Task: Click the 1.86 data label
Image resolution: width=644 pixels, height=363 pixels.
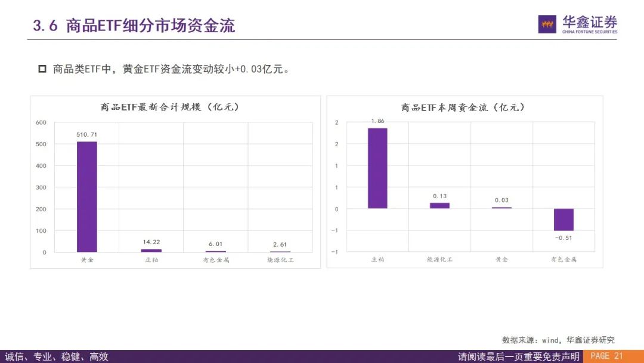Action: (377, 121)
